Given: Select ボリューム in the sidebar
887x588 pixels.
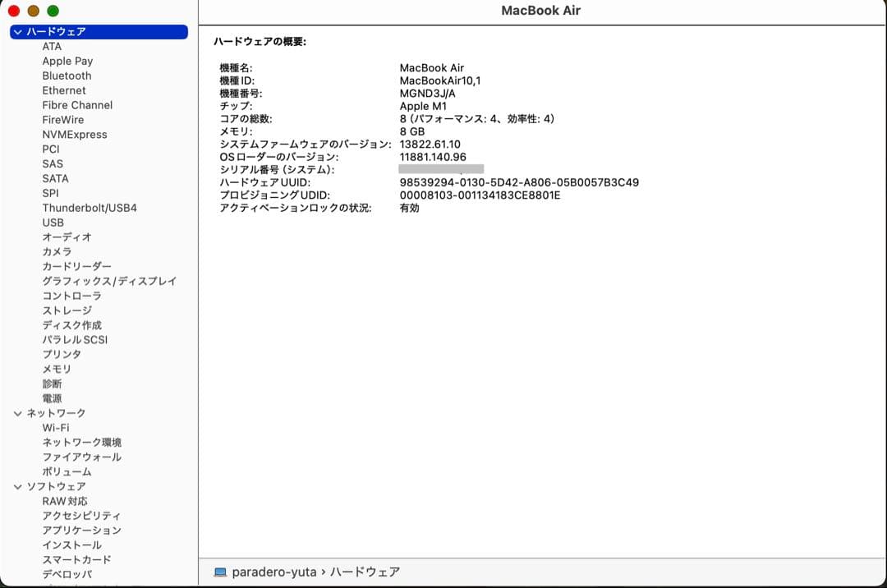Looking at the screenshot, I should (67, 472).
